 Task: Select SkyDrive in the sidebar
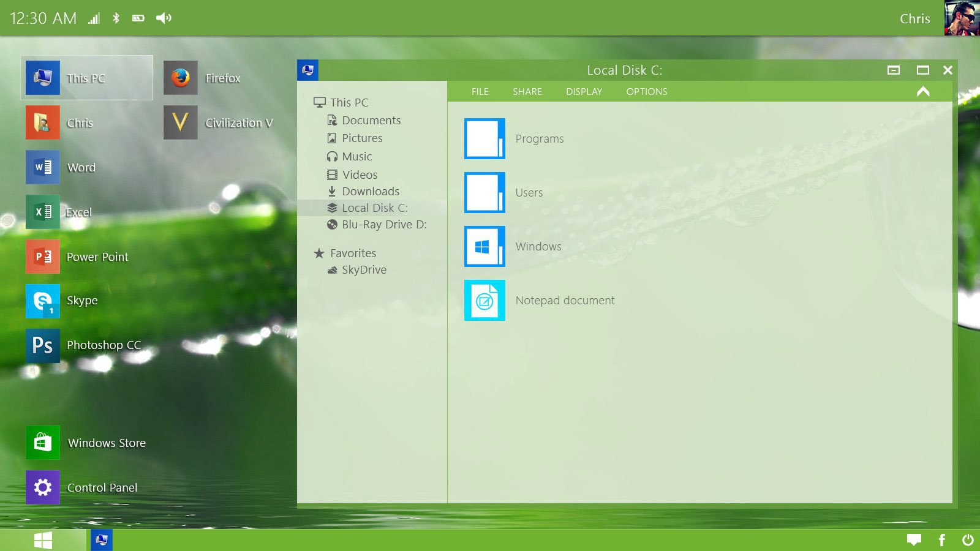pyautogui.click(x=357, y=269)
